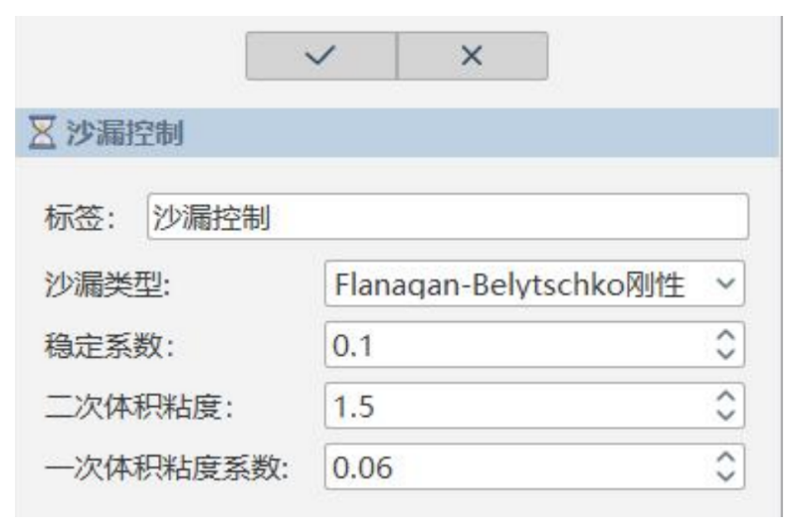Increase 一次体积粘度系数 with the up arrow
This screenshot has width=800, height=532.
pyautogui.click(x=725, y=459)
